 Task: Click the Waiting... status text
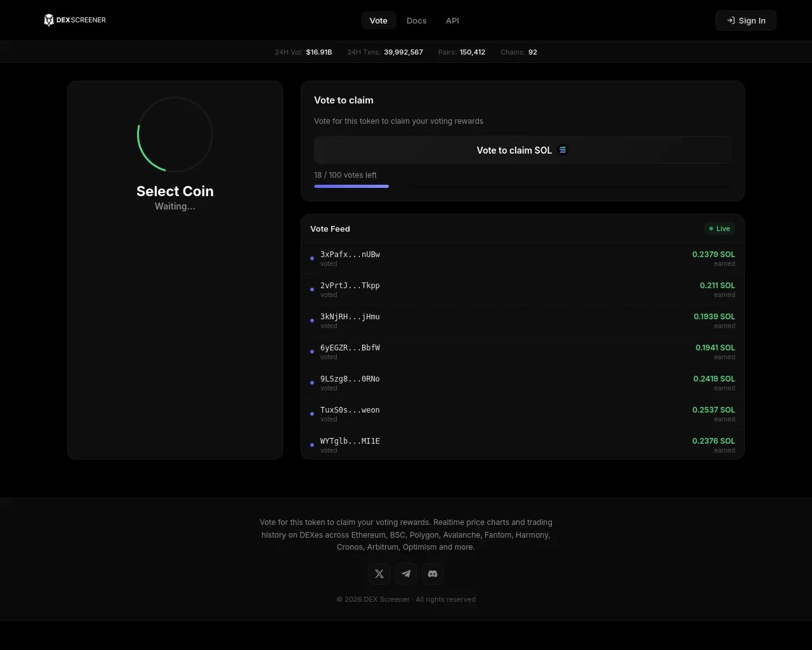pos(175,206)
